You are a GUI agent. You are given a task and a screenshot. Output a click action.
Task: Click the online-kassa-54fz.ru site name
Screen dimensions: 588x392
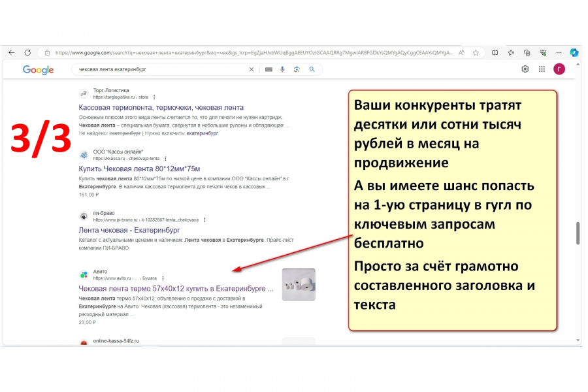pyautogui.click(x=116, y=341)
